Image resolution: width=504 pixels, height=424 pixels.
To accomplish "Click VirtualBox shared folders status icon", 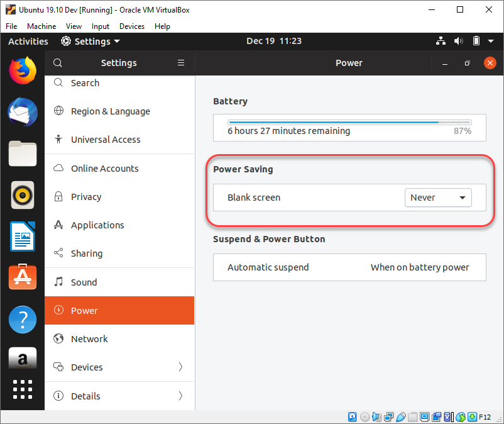I will click(x=413, y=417).
